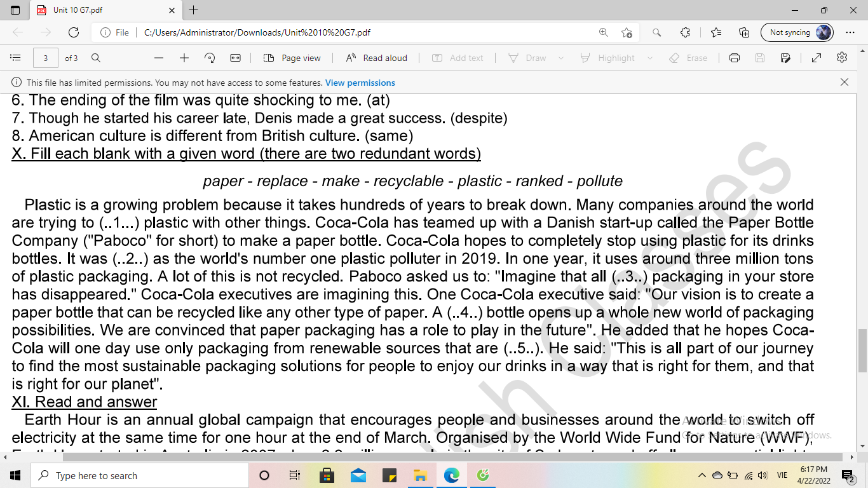The width and height of the screenshot is (868, 488).
Task: Click the Save as icon
Action: [x=785, y=58]
